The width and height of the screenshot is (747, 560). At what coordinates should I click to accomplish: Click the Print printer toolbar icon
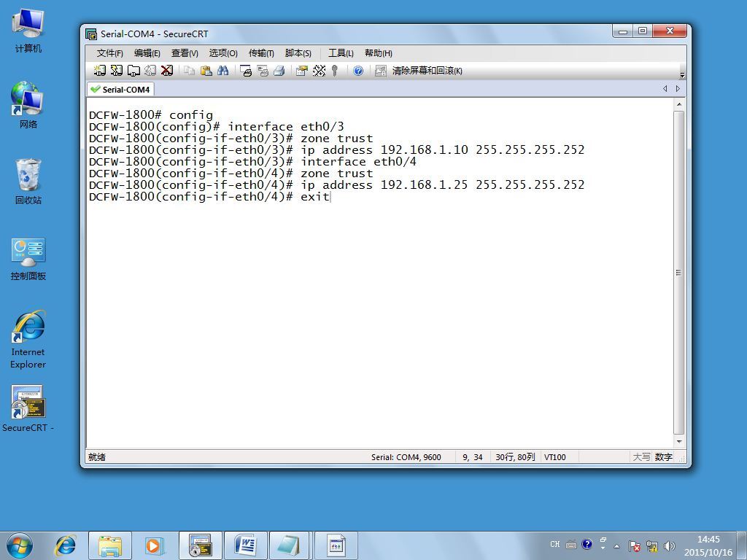[279, 71]
